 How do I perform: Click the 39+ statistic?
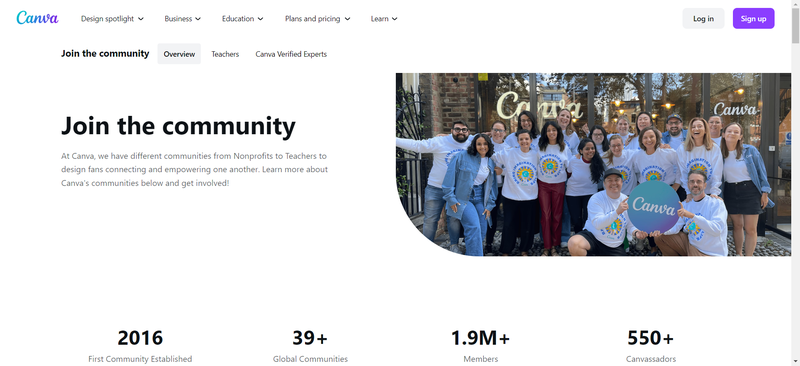coord(310,337)
